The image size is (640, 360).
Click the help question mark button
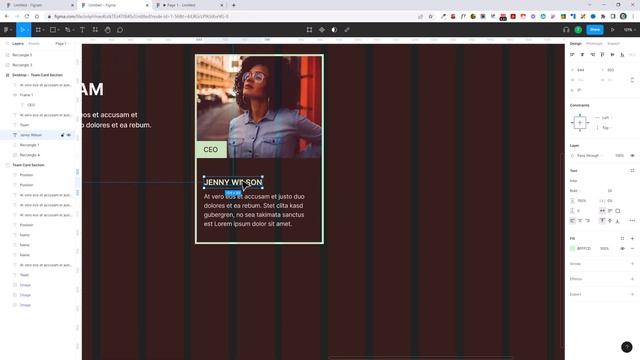(x=627, y=347)
